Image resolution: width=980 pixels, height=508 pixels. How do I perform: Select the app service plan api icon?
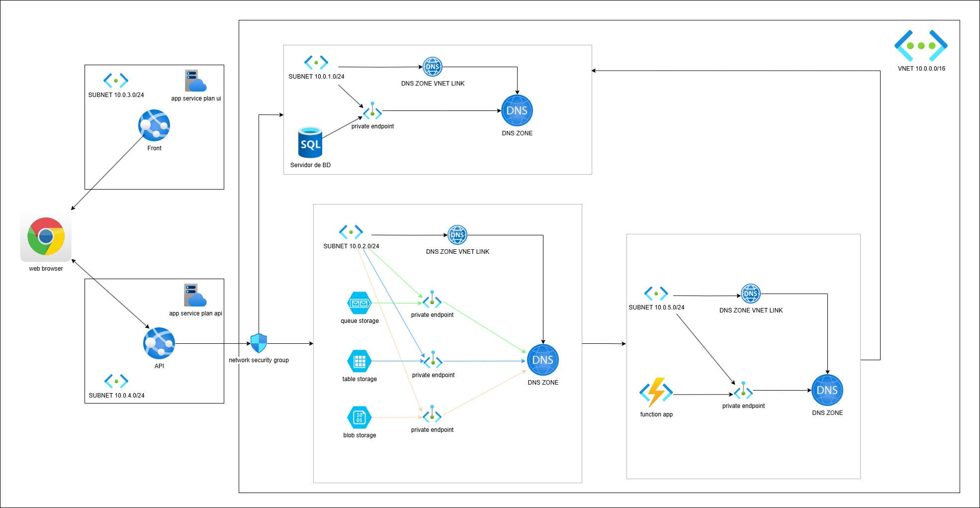point(195,296)
